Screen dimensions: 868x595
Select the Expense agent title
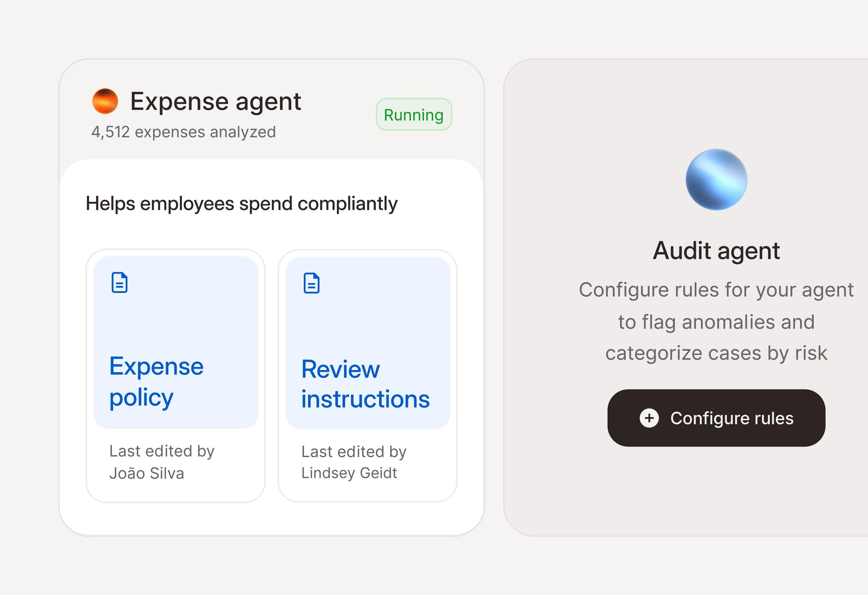[215, 101]
